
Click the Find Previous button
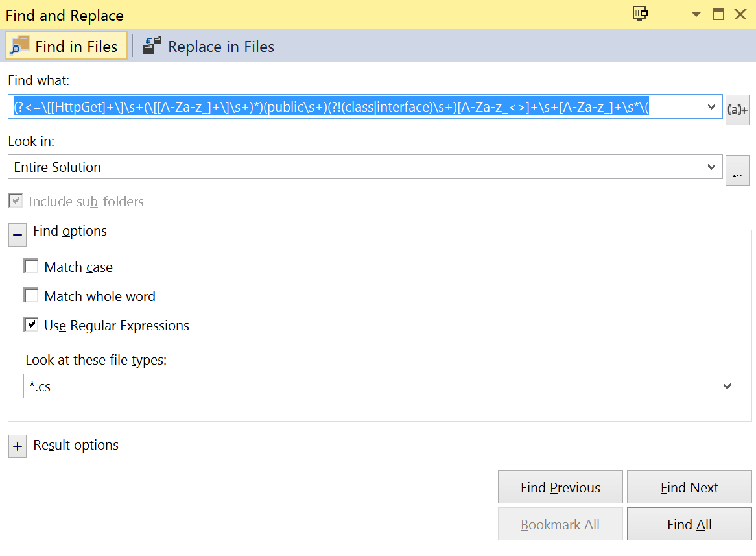(x=560, y=487)
